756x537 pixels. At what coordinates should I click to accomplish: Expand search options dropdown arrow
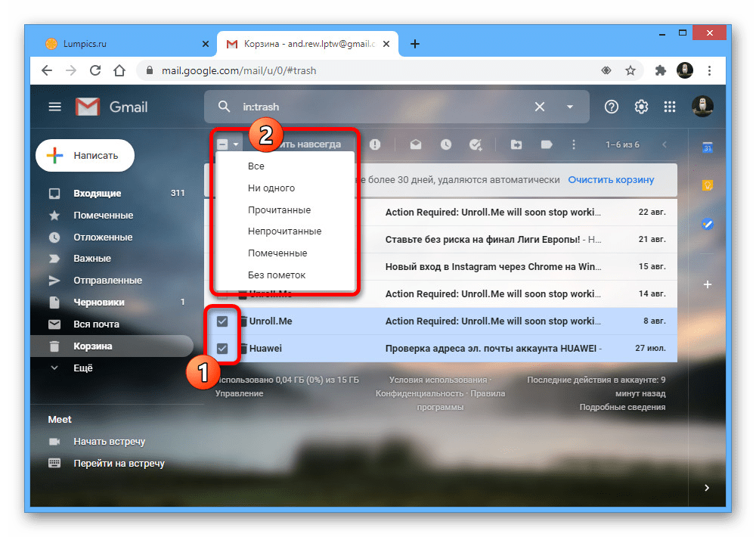pos(570,107)
